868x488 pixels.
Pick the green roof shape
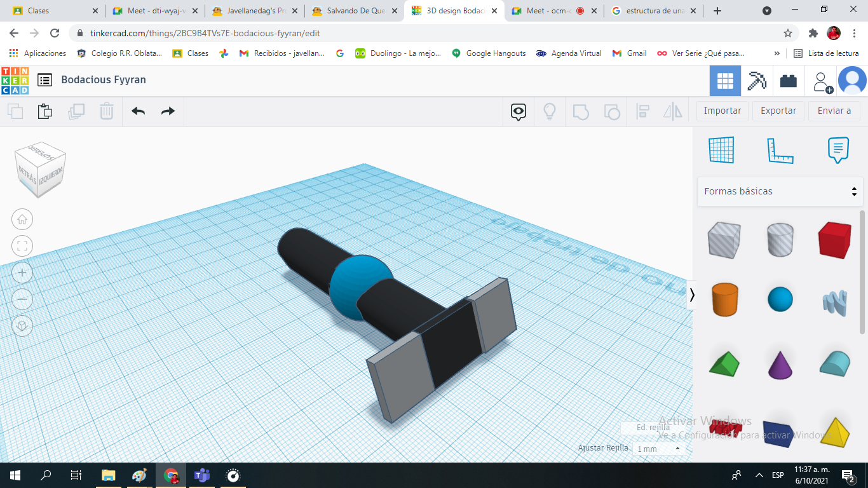[x=724, y=363]
